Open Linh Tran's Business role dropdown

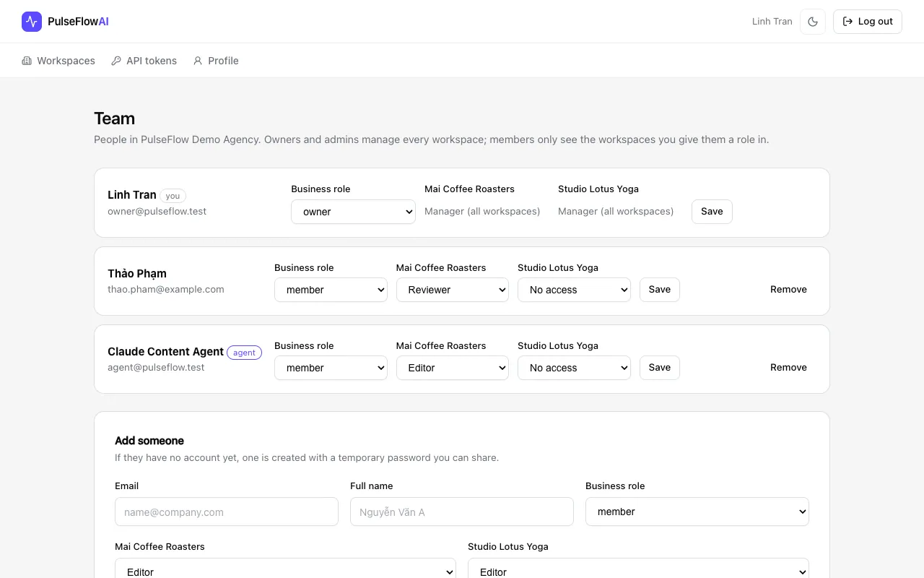[353, 212]
